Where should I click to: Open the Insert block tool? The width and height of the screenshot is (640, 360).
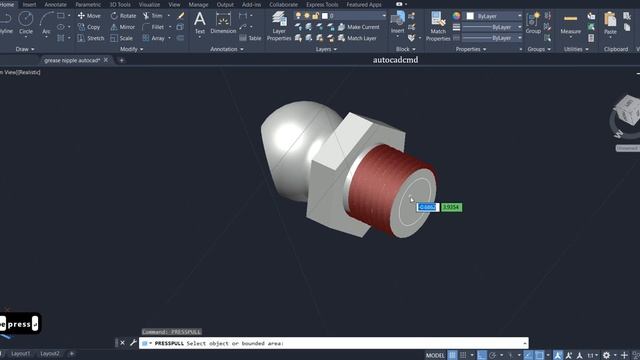click(397, 23)
